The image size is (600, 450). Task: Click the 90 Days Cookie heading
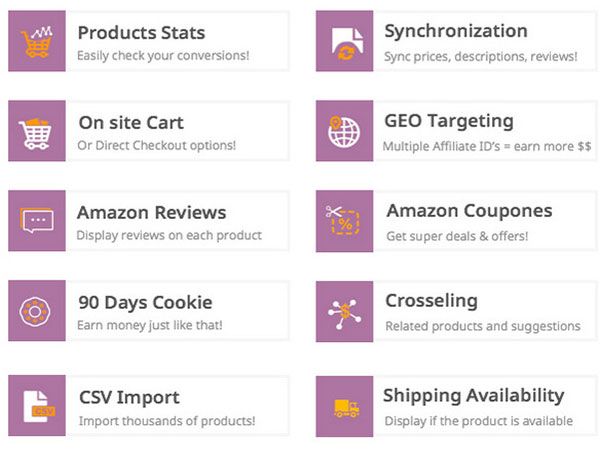[144, 302]
